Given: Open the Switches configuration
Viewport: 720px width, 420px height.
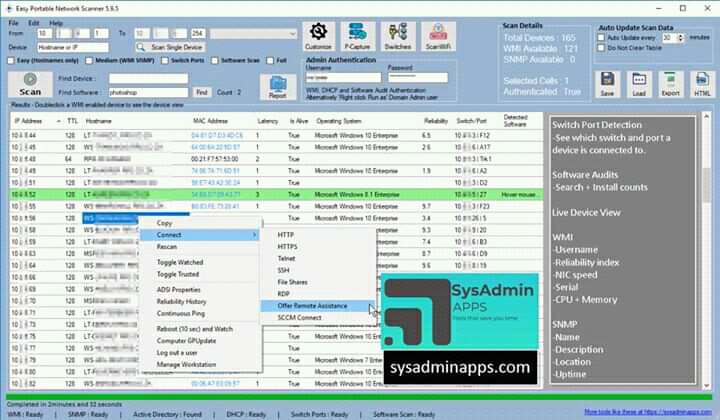Looking at the screenshot, I should [398, 36].
